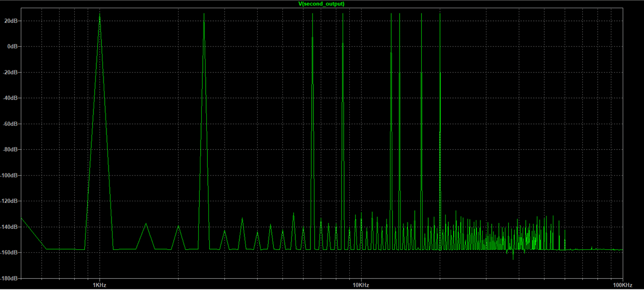Click the -80dB axis label
This screenshot has height=290, width=644.
[10, 149]
